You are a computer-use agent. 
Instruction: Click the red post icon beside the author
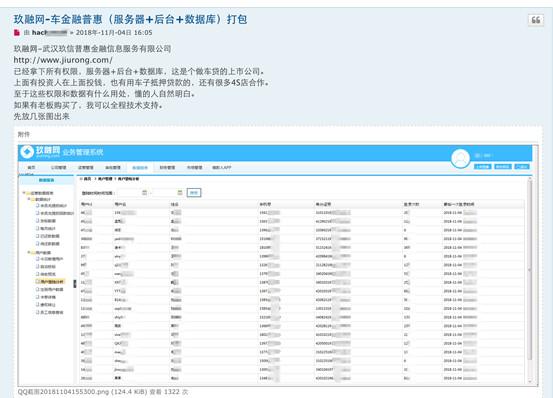coord(17,33)
